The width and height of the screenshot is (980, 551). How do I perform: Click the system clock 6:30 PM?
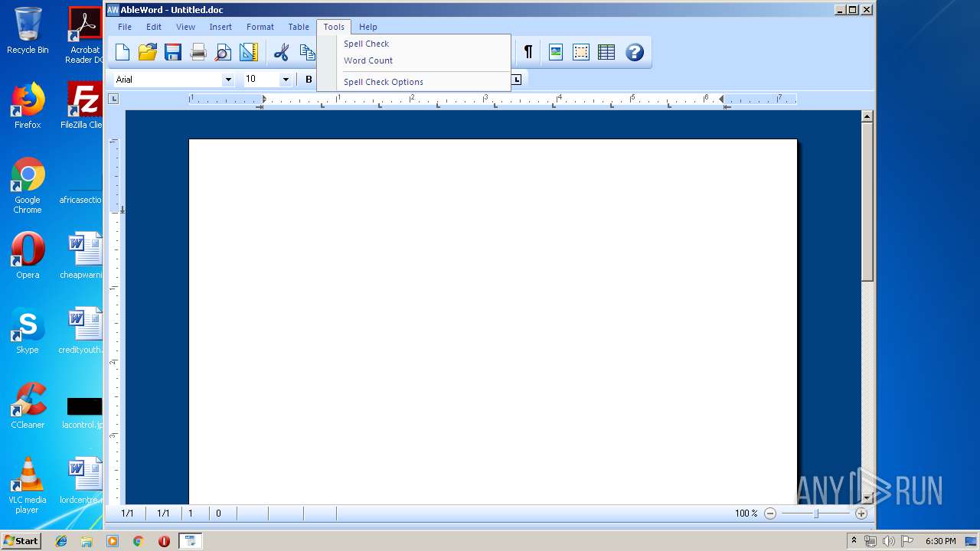coord(940,541)
